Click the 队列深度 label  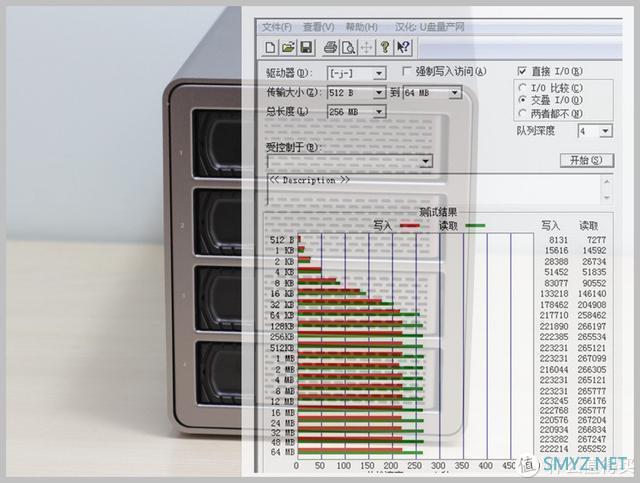[536, 131]
